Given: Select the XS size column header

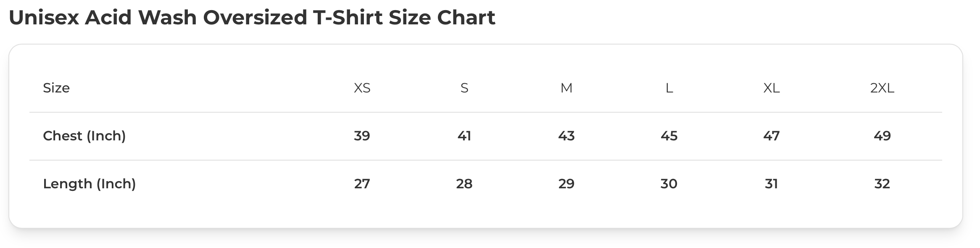Looking at the screenshot, I should (x=362, y=88).
